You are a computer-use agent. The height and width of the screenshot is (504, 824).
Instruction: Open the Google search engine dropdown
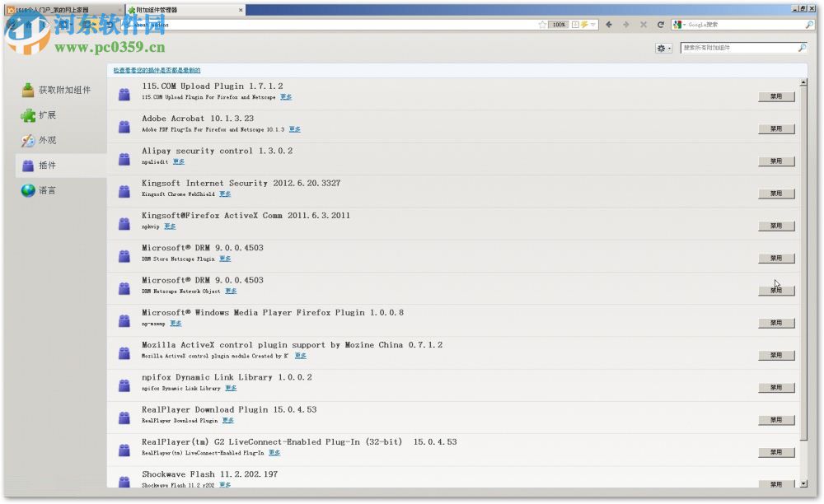pos(680,25)
